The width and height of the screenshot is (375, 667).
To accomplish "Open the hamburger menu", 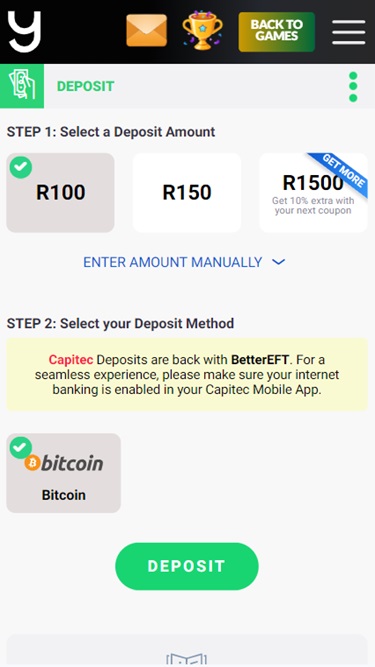I will [x=349, y=32].
